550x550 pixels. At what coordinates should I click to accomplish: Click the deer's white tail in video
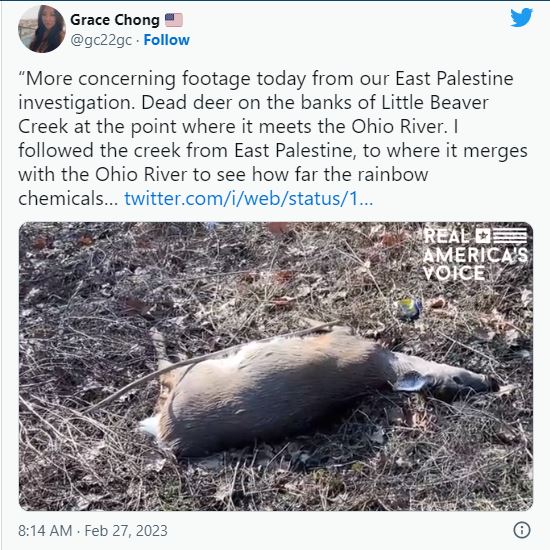[150, 425]
